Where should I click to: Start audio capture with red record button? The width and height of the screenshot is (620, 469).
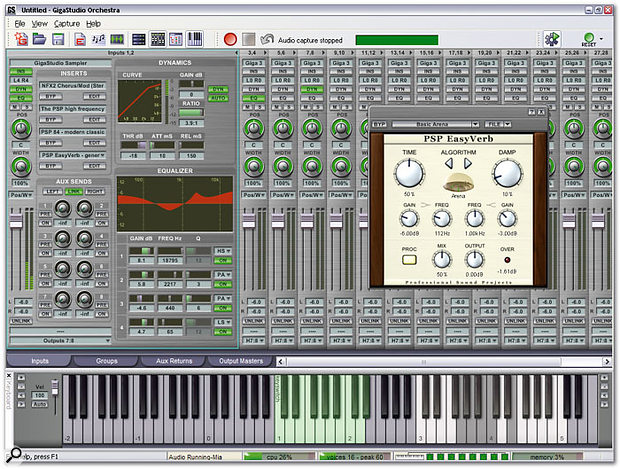[230, 40]
